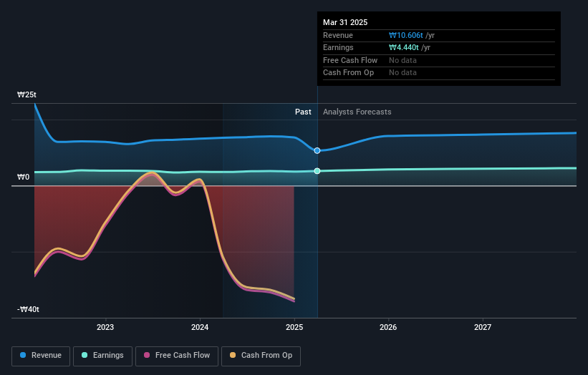Click the 2024 x-axis label
This screenshot has width=588, height=375.
click(200, 327)
